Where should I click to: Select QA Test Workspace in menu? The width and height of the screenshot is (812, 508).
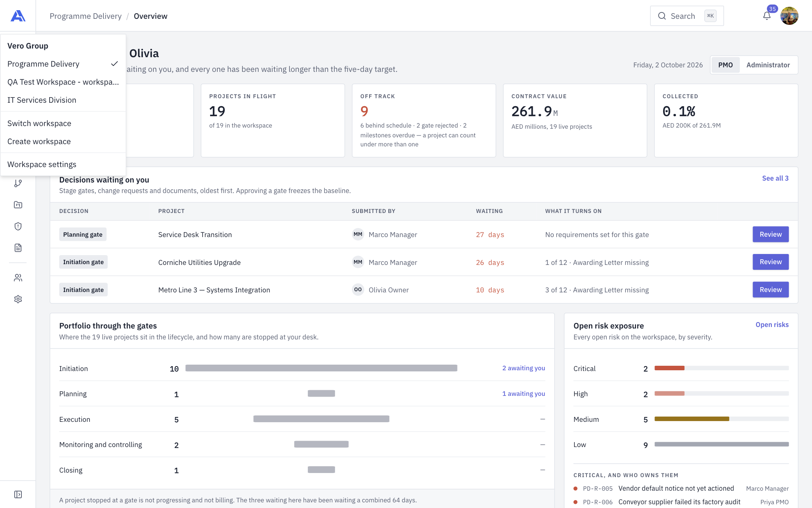[x=63, y=82]
